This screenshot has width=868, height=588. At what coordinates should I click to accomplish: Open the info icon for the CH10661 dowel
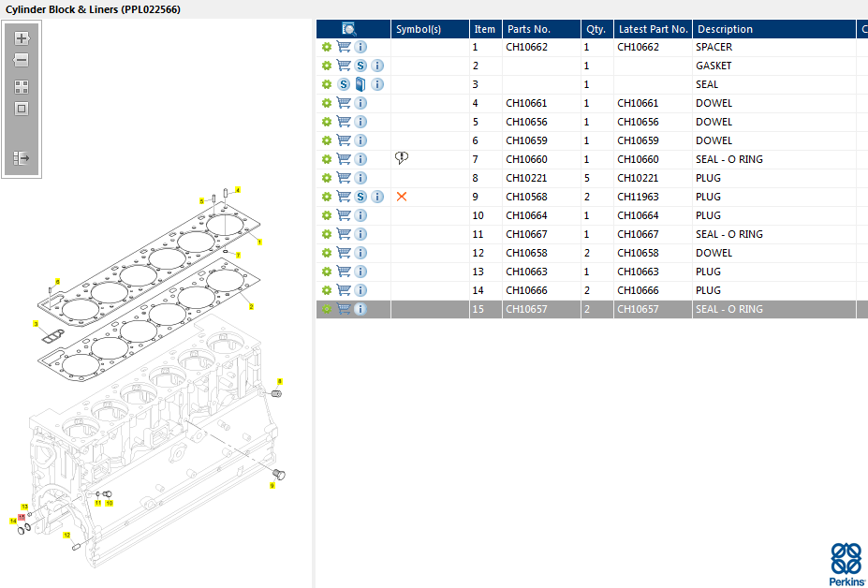coord(360,103)
